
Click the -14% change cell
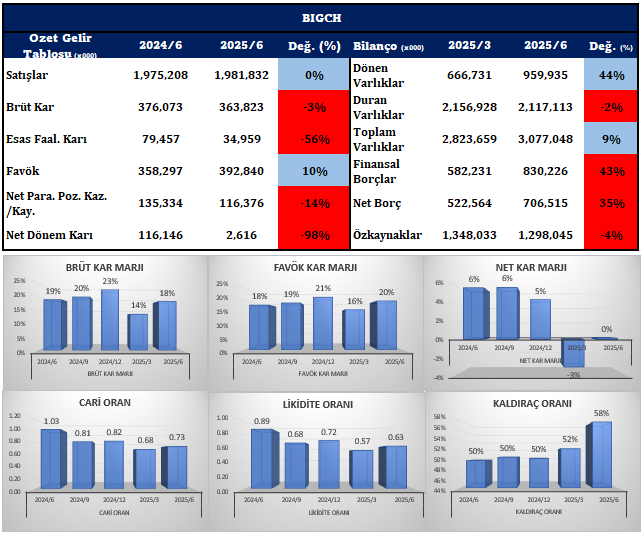(x=314, y=203)
